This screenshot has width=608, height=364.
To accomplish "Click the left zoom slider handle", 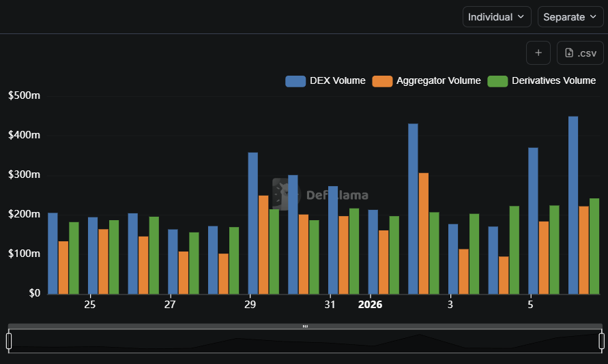I will (x=9, y=340).
